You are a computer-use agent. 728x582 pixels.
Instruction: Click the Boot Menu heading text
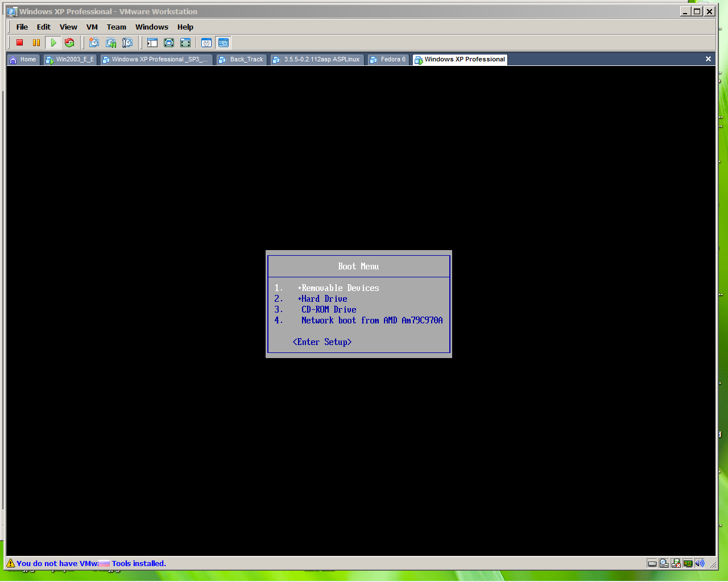(x=358, y=267)
